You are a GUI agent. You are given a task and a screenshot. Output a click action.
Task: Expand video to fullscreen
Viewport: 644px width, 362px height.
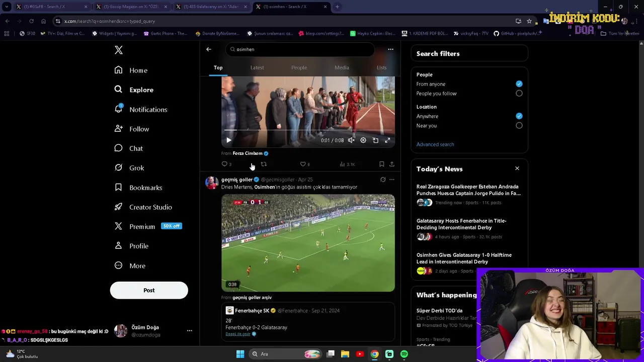tap(387, 140)
